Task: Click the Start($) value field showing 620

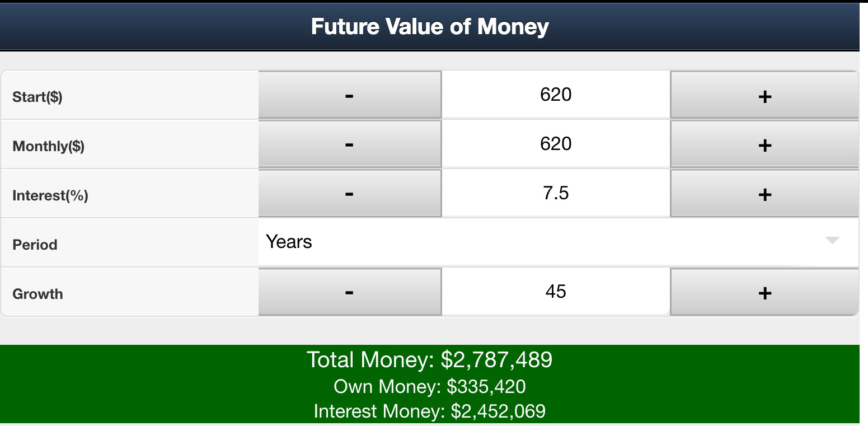Action: click(x=556, y=95)
